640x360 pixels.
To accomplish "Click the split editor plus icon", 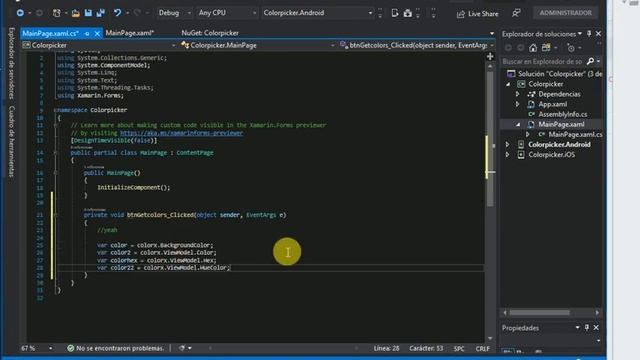I will (490, 56).
